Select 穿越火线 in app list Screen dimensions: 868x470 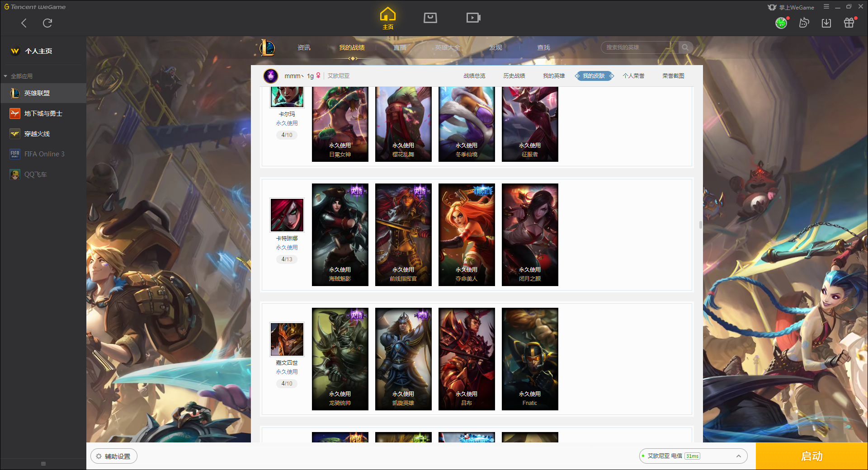[x=43, y=134]
